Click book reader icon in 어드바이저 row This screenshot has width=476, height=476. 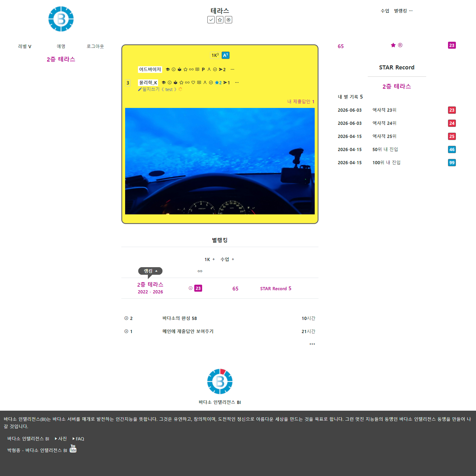click(180, 69)
